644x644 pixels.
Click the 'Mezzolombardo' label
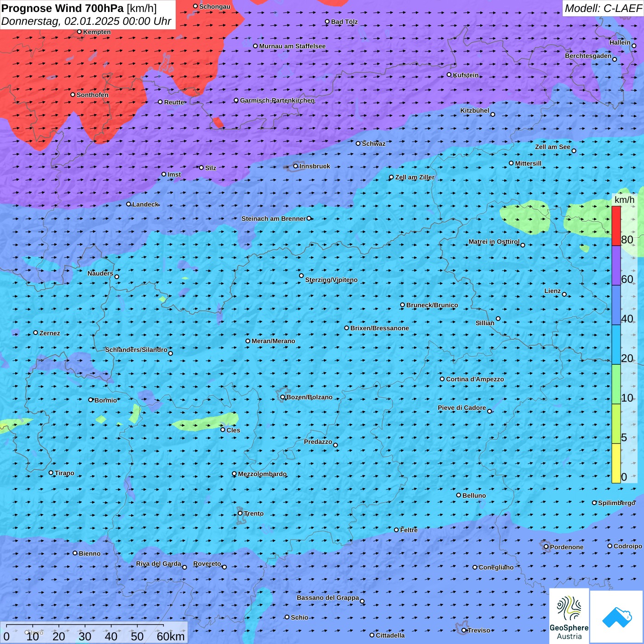(262, 474)
